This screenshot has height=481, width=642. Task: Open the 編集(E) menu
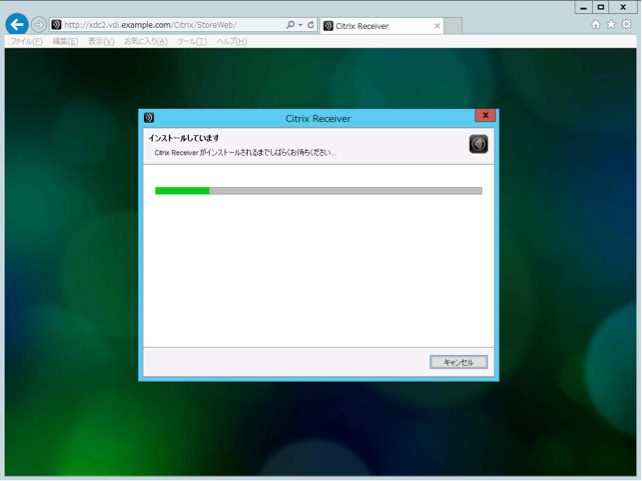[65, 42]
